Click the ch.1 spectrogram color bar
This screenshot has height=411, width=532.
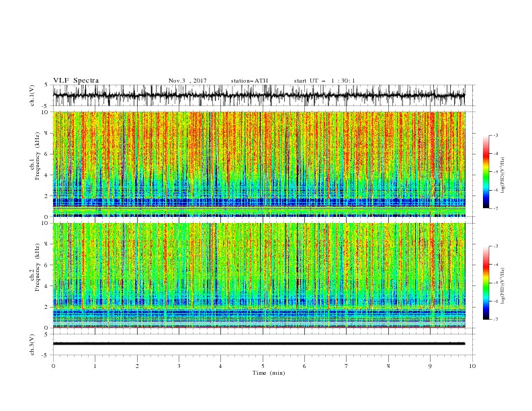pos(486,171)
